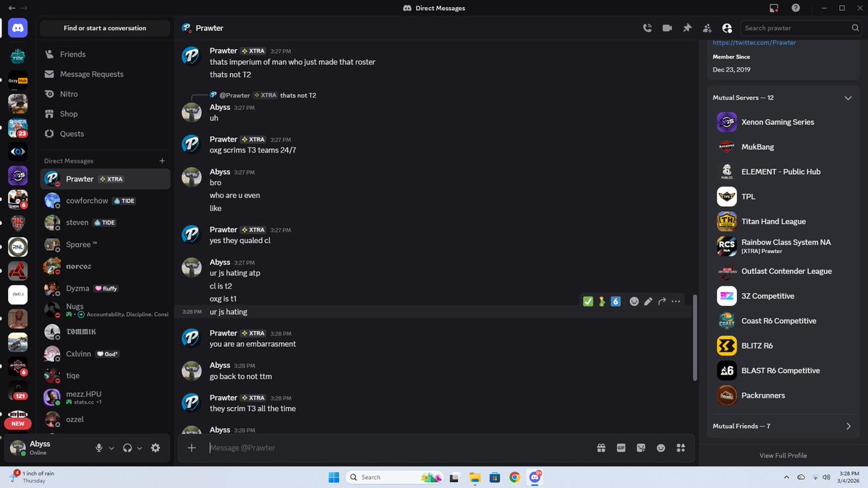Open microphone input options dropdown arrow
The width and height of the screenshot is (868, 488).
coord(111,448)
